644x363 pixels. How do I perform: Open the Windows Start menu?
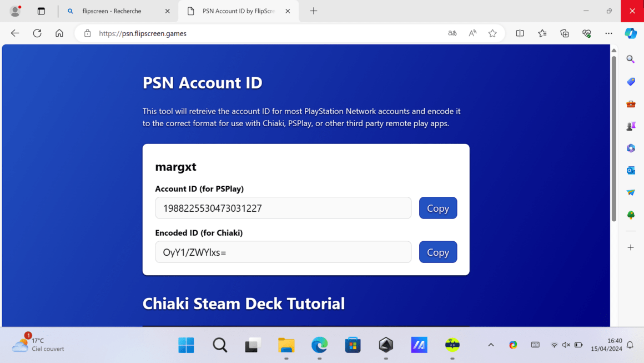pyautogui.click(x=186, y=345)
